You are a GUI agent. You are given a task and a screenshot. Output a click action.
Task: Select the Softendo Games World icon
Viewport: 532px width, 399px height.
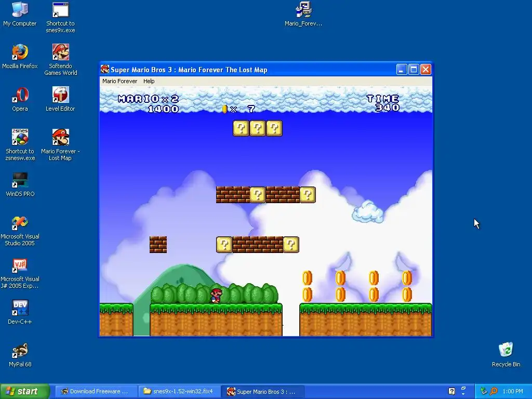point(60,60)
